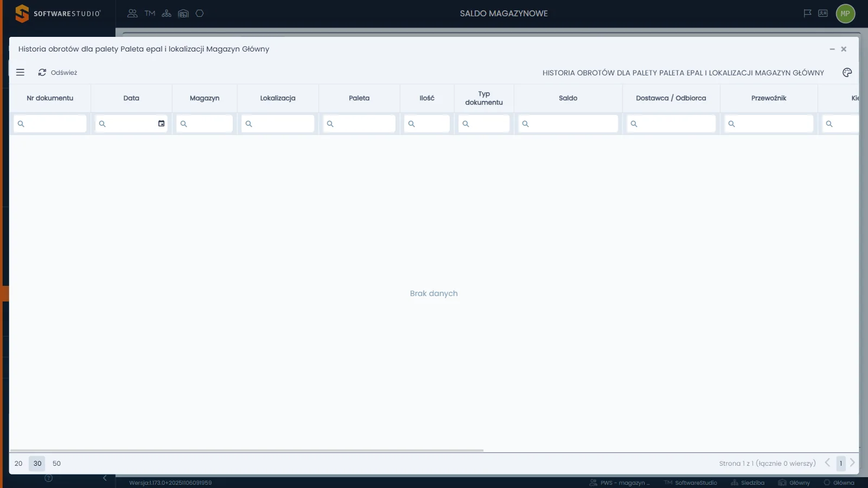Click the Ilość filter field
Screen dimensions: 868x488
(x=427, y=124)
